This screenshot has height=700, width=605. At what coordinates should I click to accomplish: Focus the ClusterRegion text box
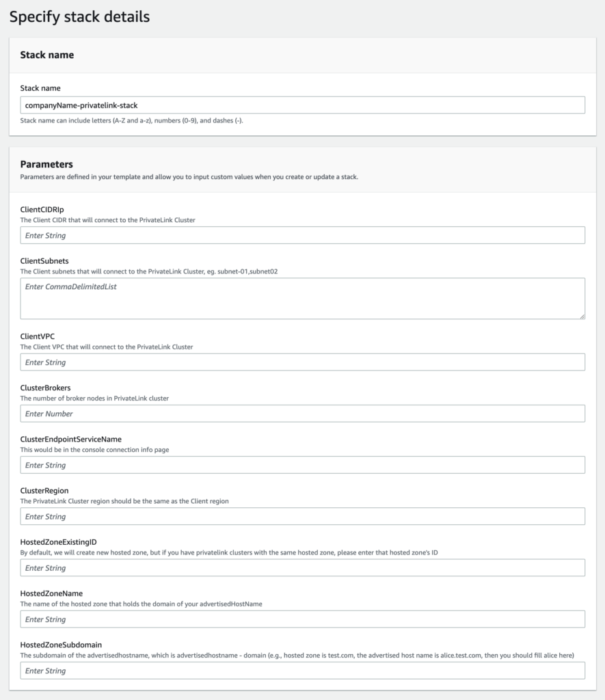[x=302, y=516]
